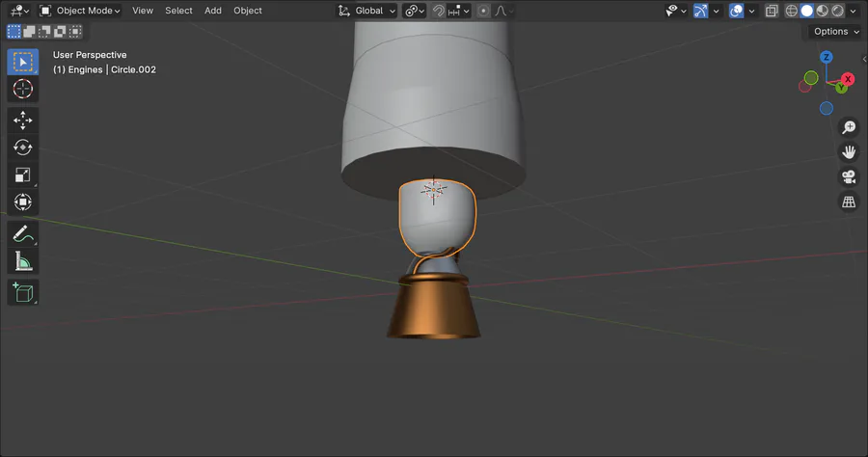
Task: Choose the Rotate tool
Action: pos(23,148)
